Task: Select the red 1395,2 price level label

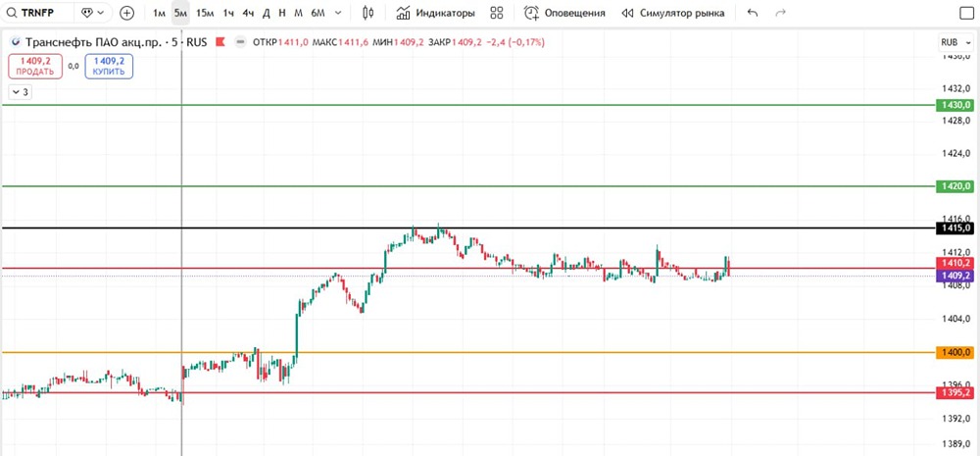Action: (955, 393)
